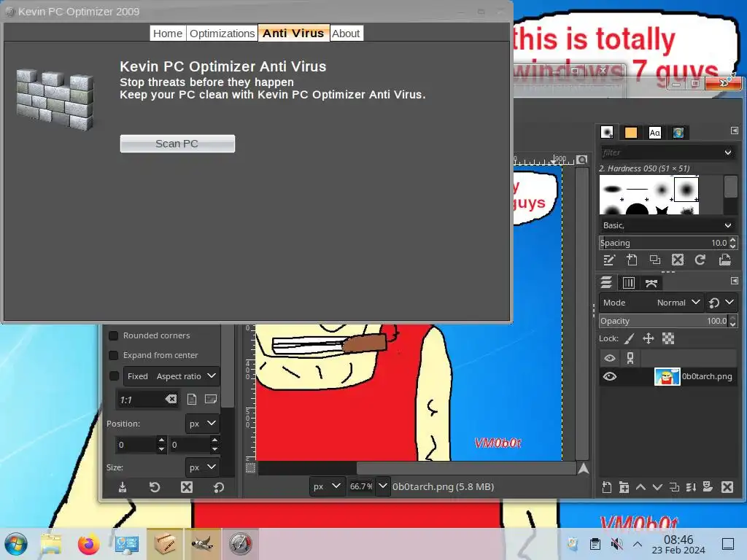
Task: Expand the brush filter dropdown
Action: [727, 152]
